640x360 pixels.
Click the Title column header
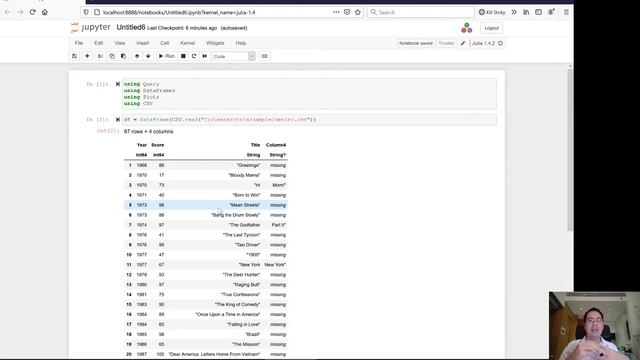[x=255, y=145]
